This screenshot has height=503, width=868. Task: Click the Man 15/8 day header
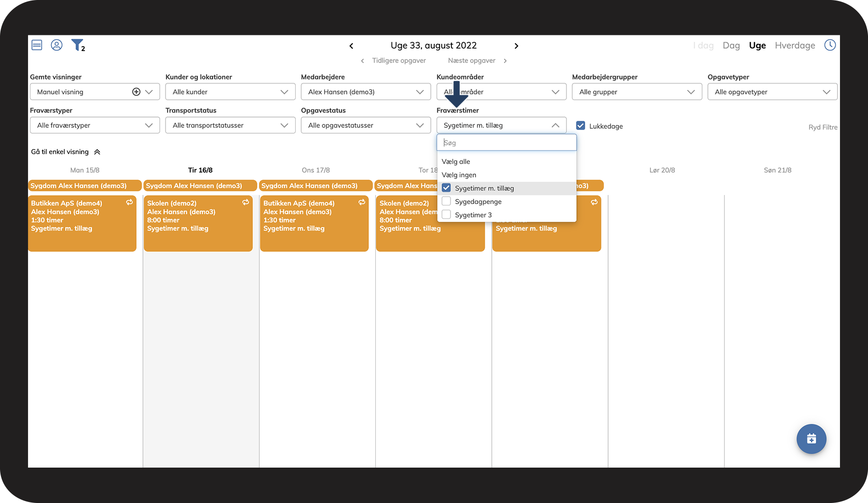(85, 170)
